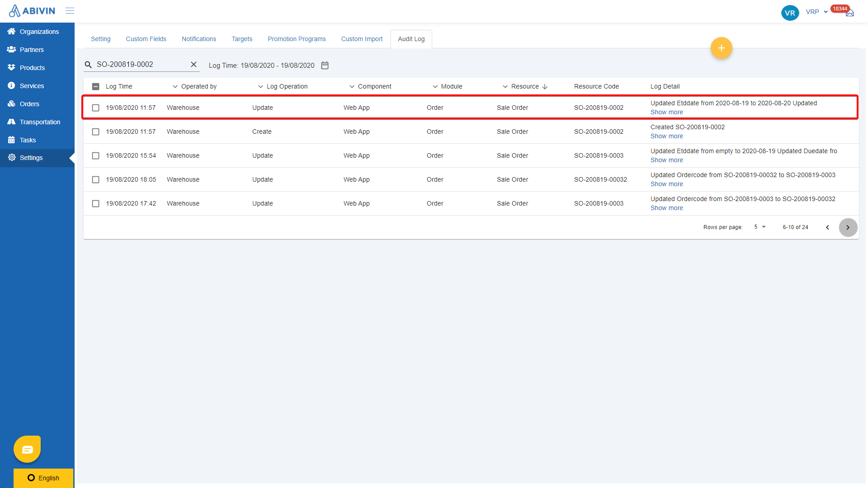868x488 pixels.
Task: Click the yellow plus add button
Action: (x=721, y=48)
